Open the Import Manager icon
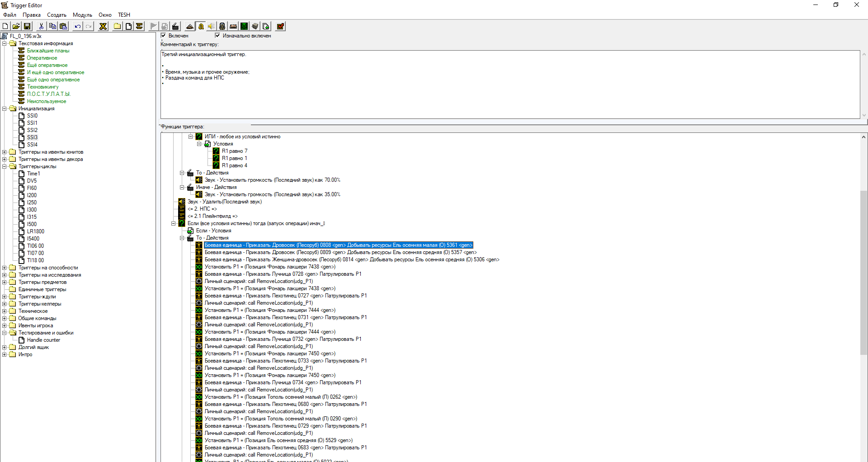The width and height of the screenshot is (868, 462). [x=266, y=26]
